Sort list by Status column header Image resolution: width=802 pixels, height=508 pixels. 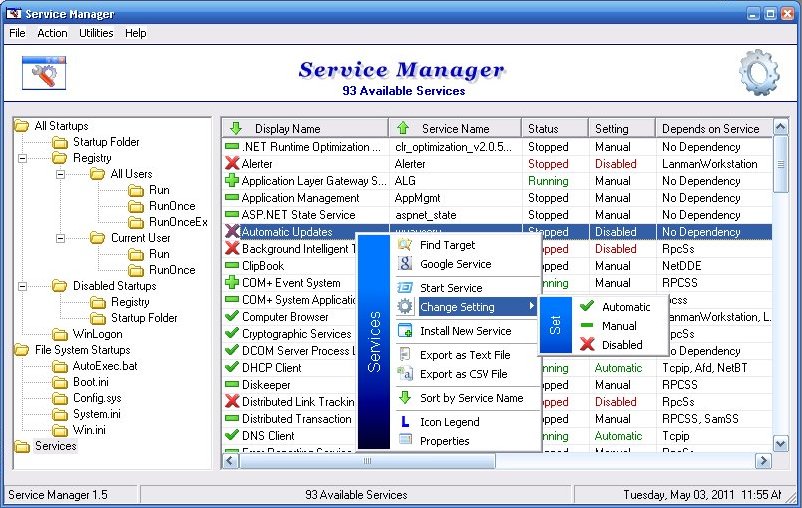tap(543, 128)
